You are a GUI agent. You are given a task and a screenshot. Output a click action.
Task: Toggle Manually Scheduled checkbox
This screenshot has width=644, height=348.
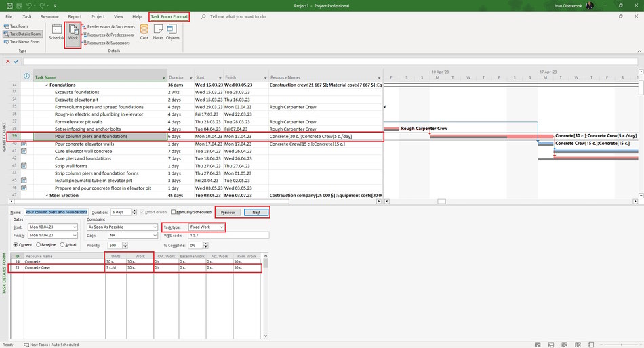tap(174, 212)
